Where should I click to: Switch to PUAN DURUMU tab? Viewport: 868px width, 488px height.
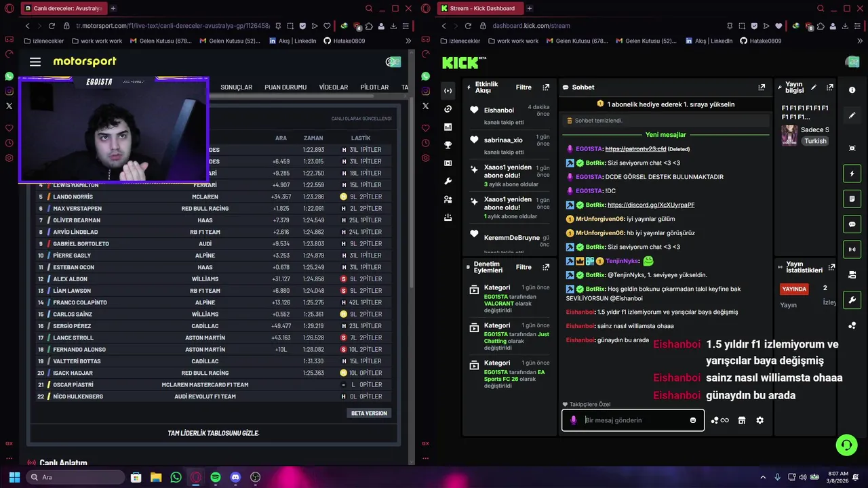[285, 87]
